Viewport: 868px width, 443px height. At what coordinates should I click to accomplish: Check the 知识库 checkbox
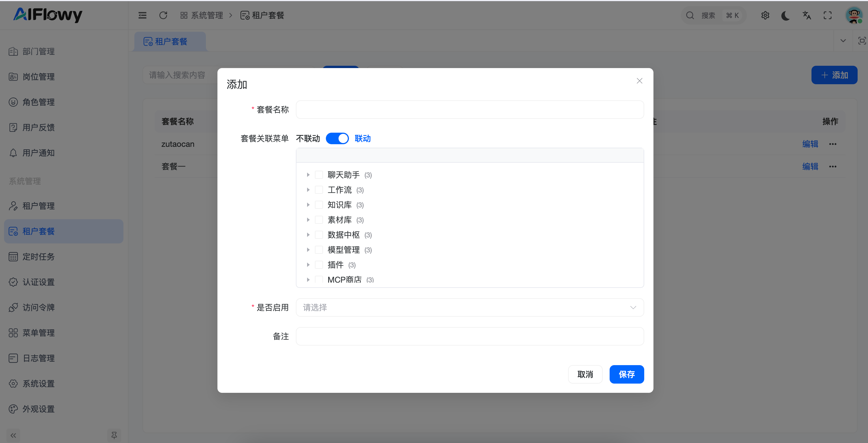[x=319, y=205]
